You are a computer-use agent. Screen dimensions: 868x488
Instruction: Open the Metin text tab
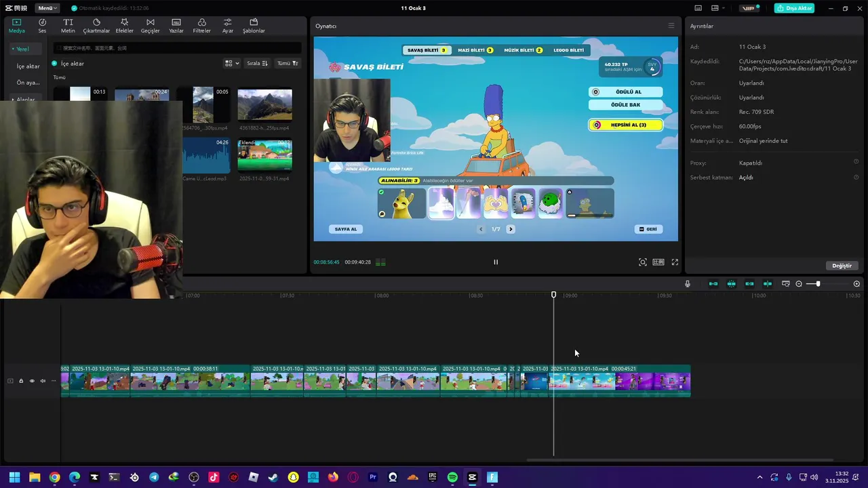68,26
